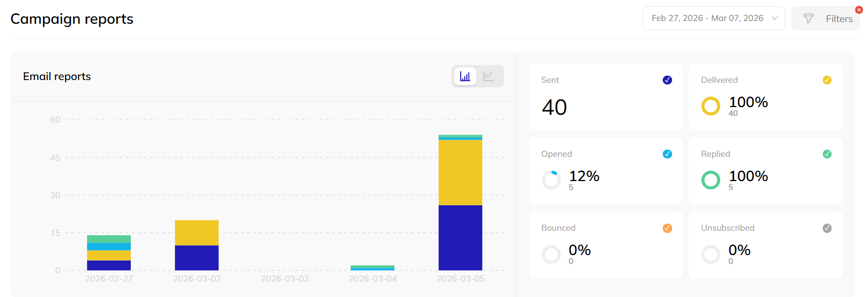The height and width of the screenshot is (297, 868).
Task: Open the date range dropdown
Action: point(707,18)
